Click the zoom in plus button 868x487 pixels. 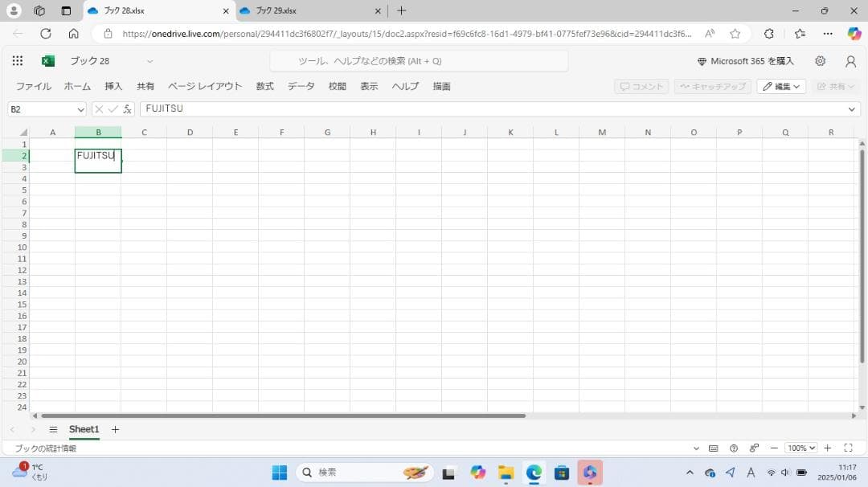tap(828, 448)
